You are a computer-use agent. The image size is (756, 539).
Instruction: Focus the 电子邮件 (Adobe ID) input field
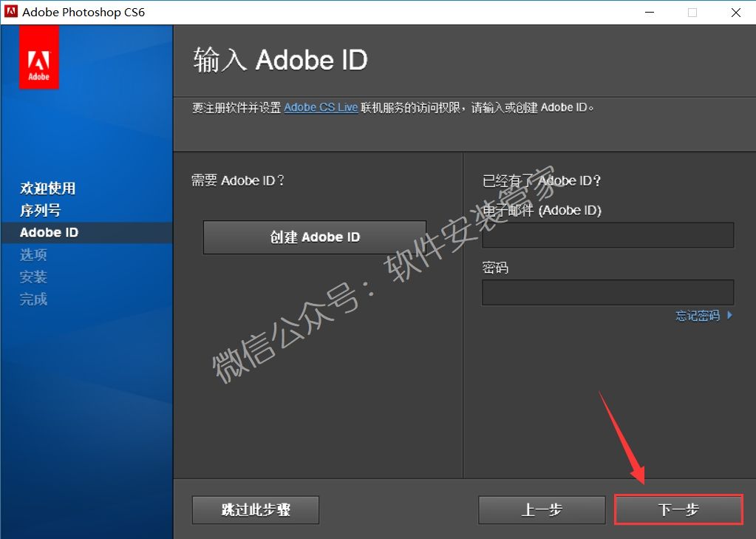pos(607,235)
